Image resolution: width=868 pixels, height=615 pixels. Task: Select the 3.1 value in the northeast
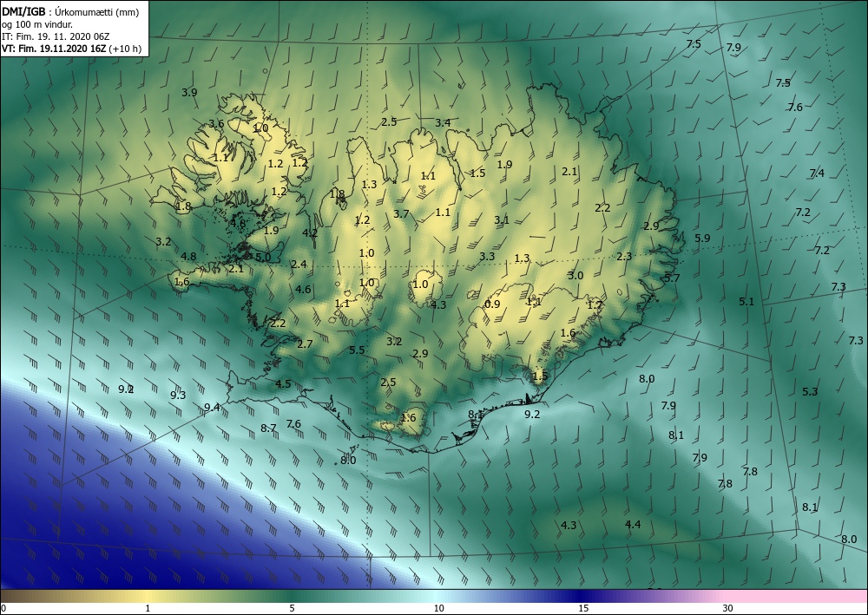pos(502,220)
